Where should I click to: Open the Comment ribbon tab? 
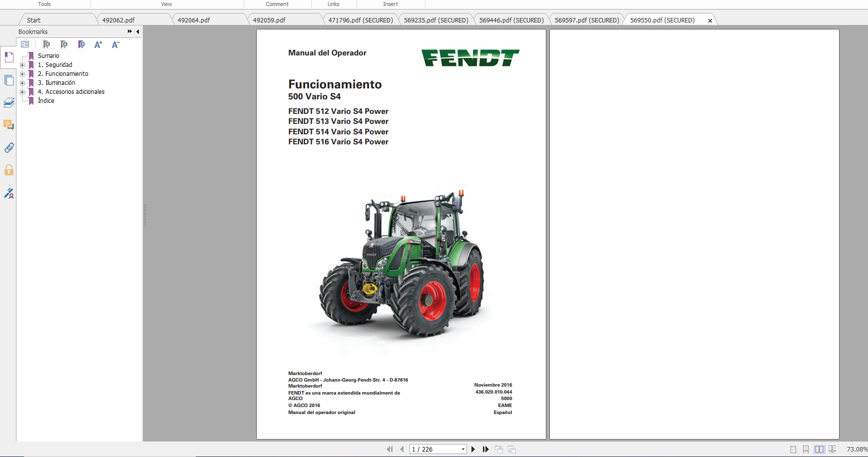coord(277,4)
